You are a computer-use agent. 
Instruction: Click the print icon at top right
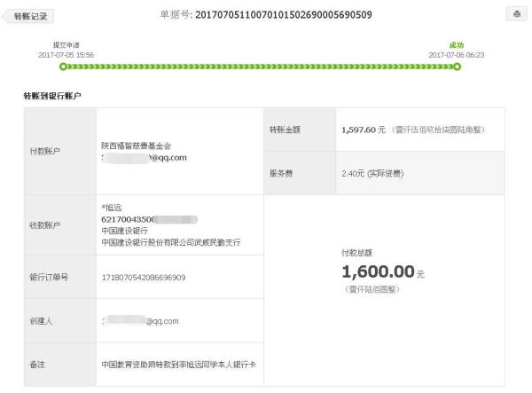coord(515,15)
